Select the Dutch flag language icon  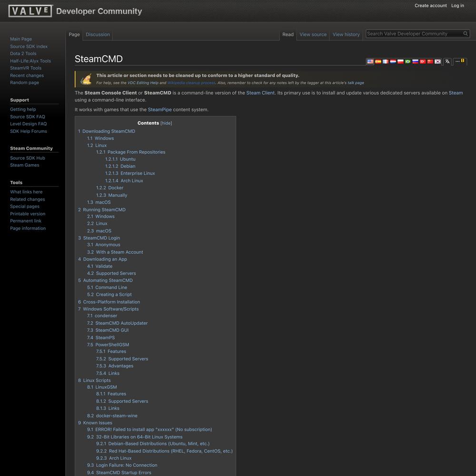pyautogui.click(x=393, y=61)
